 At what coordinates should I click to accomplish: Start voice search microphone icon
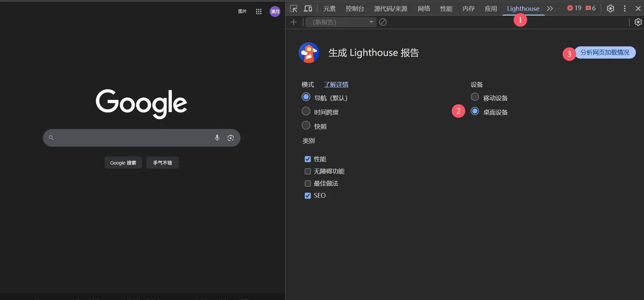217,137
